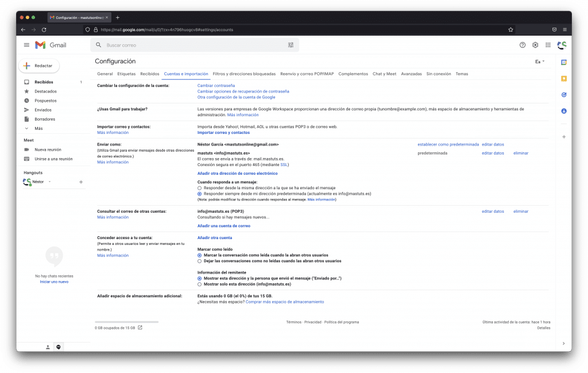This screenshot has width=588, height=373.
Task: Click the Redactar compose button
Action: click(x=39, y=66)
